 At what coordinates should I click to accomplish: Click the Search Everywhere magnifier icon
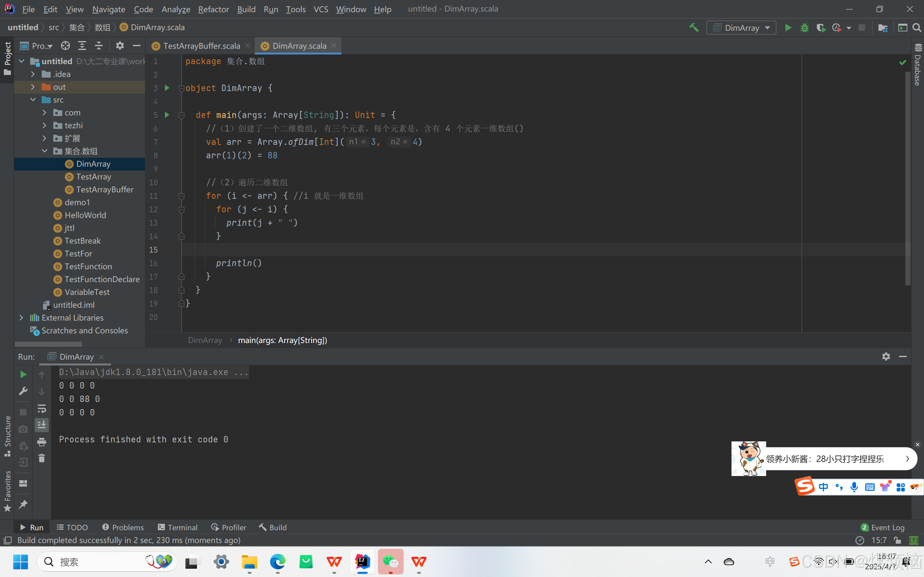tap(917, 28)
